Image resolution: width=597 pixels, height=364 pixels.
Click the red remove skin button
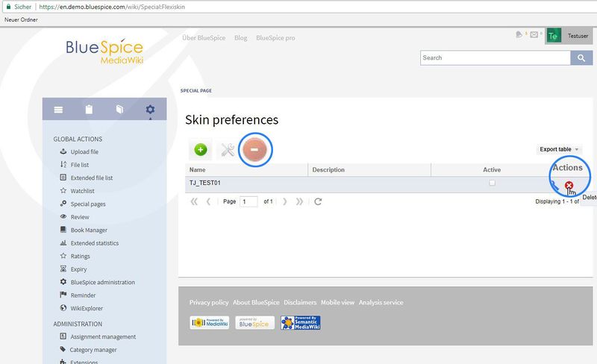point(254,150)
